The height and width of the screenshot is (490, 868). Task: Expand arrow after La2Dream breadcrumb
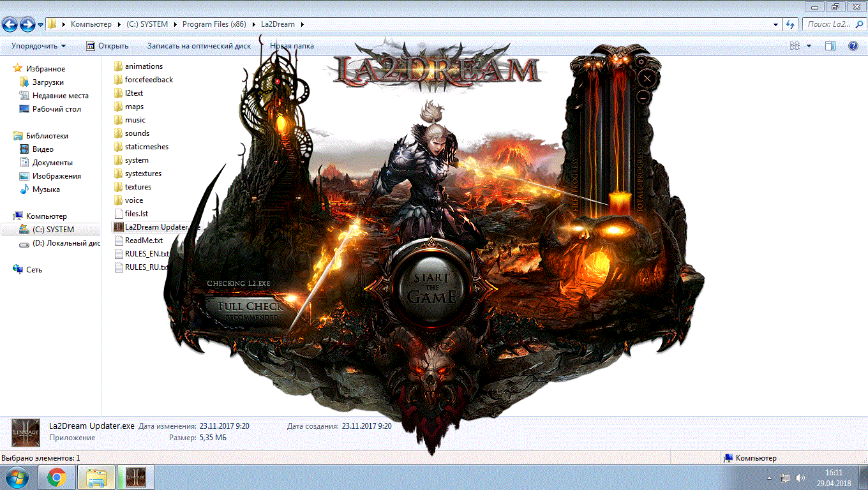[302, 24]
